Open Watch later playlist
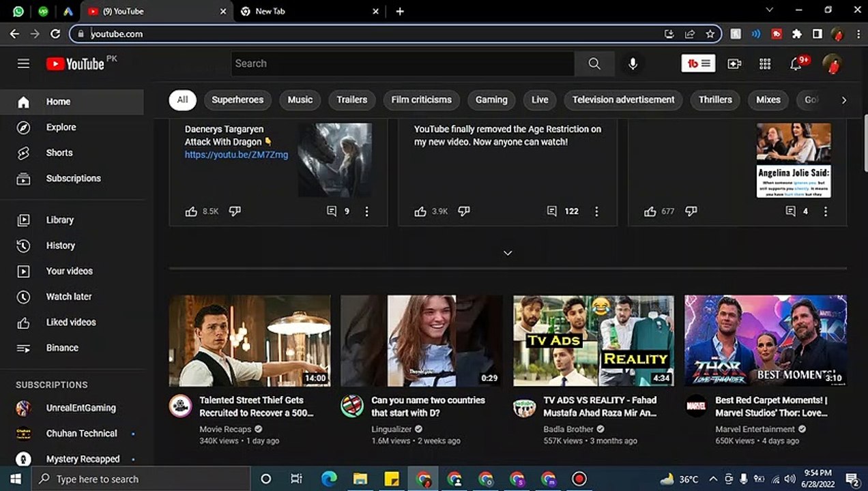 [x=72, y=297]
